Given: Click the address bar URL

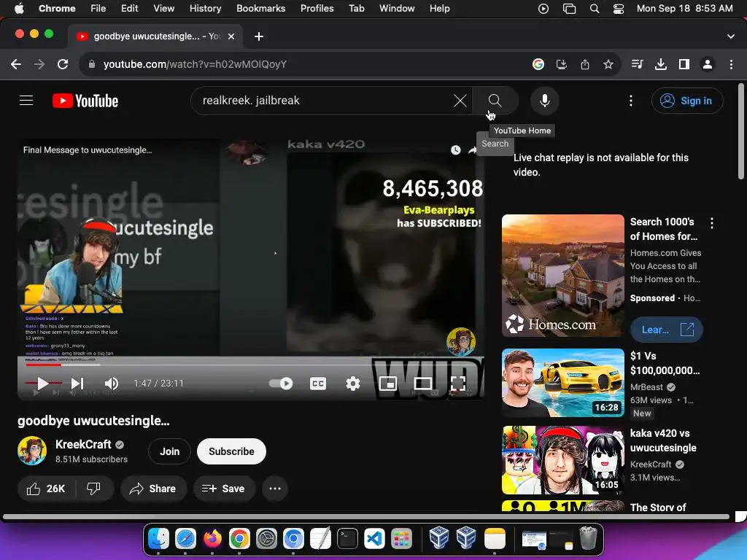Looking at the screenshot, I should tap(195, 64).
